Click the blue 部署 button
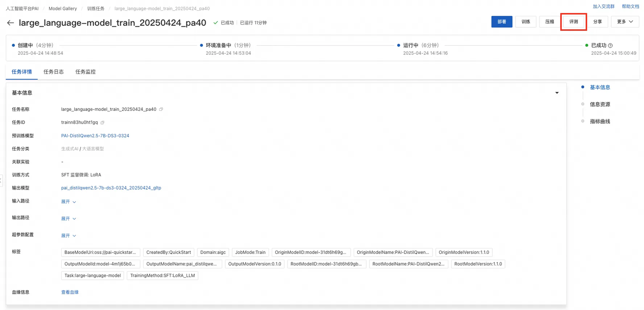Image resolution: width=644 pixels, height=310 pixels. pyautogui.click(x=502, y=22)
